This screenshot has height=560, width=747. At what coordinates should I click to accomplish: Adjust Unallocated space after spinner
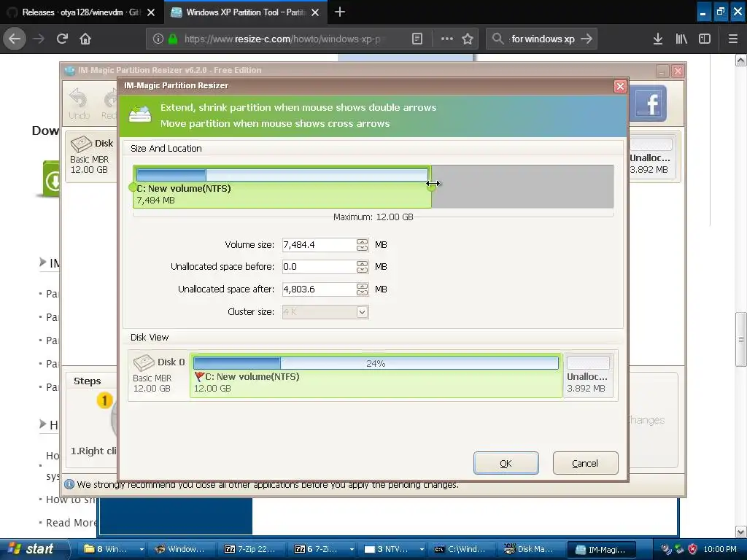pos(362,289)
